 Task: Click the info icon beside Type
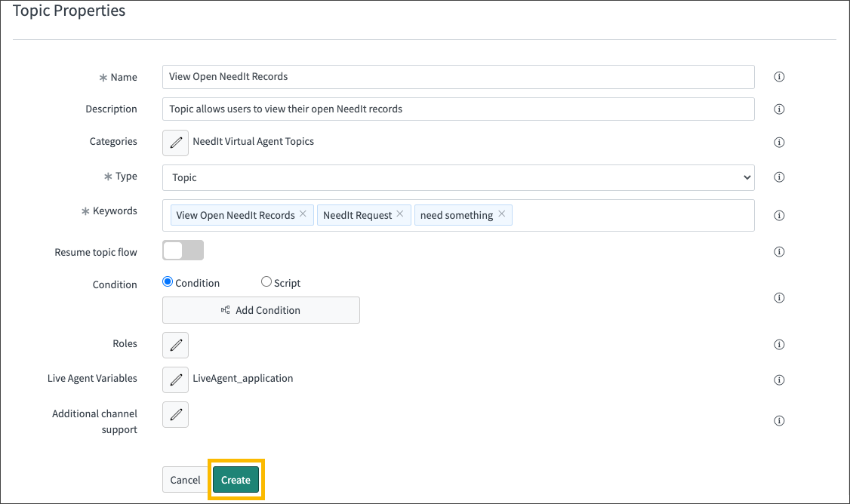tap(779, 177)
